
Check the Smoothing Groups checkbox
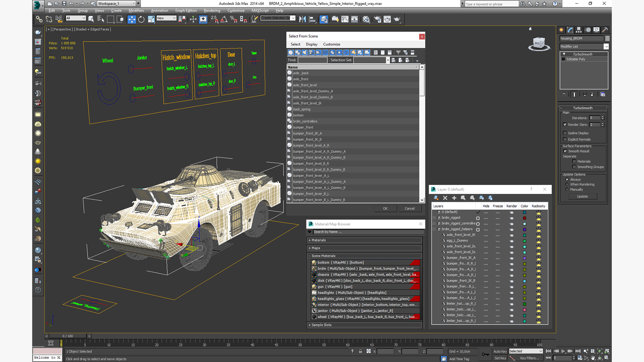(574, 167)
